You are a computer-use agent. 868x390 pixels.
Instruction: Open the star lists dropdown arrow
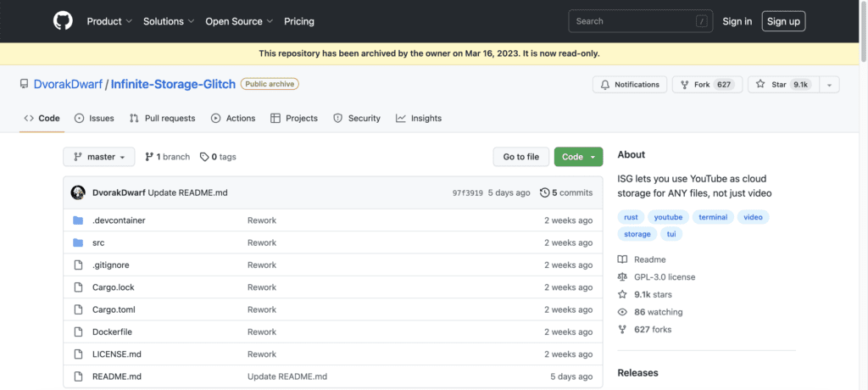829,85
